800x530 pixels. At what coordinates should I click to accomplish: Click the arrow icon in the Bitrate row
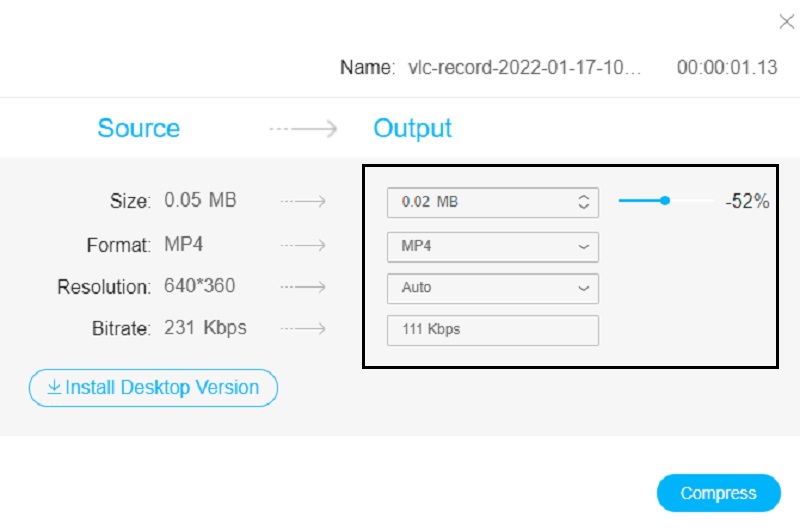303,329
